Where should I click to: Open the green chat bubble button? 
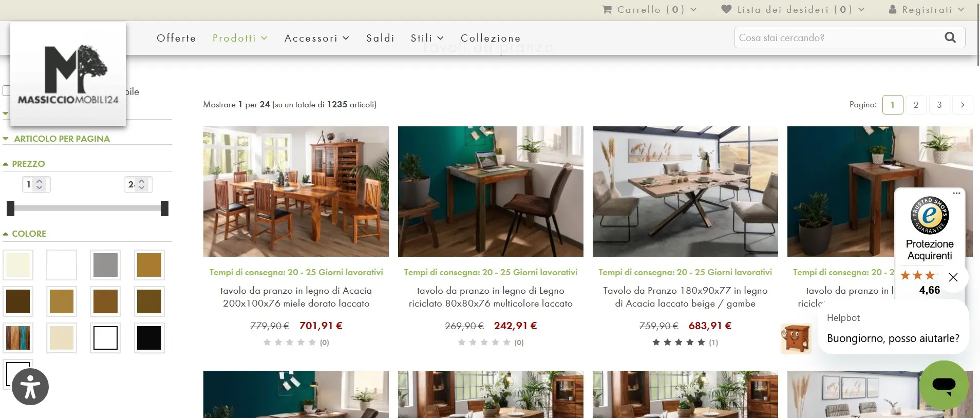click(944, 385)
